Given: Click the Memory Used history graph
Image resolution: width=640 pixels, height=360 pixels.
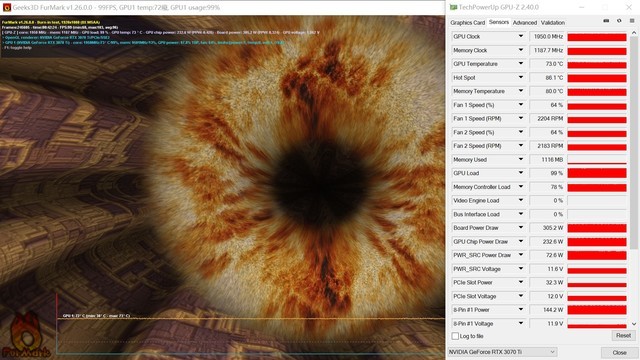Looking at the screenshot, I should pos(597,160).
